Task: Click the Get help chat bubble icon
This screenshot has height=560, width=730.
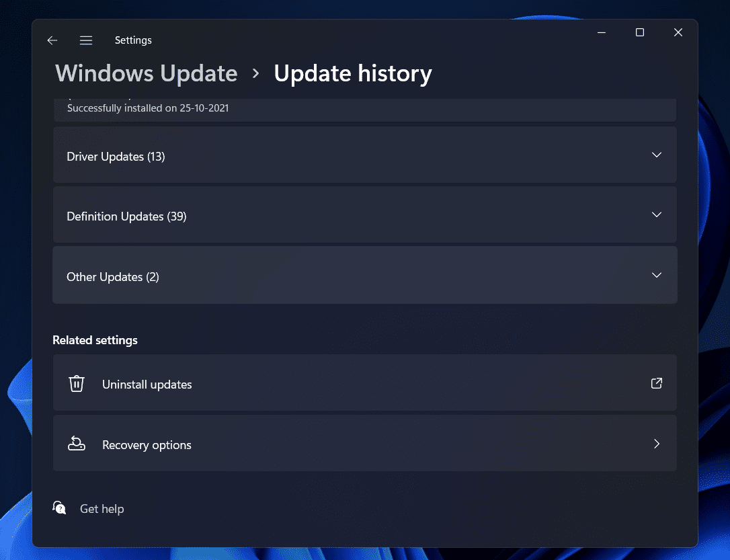Action: 60,508
